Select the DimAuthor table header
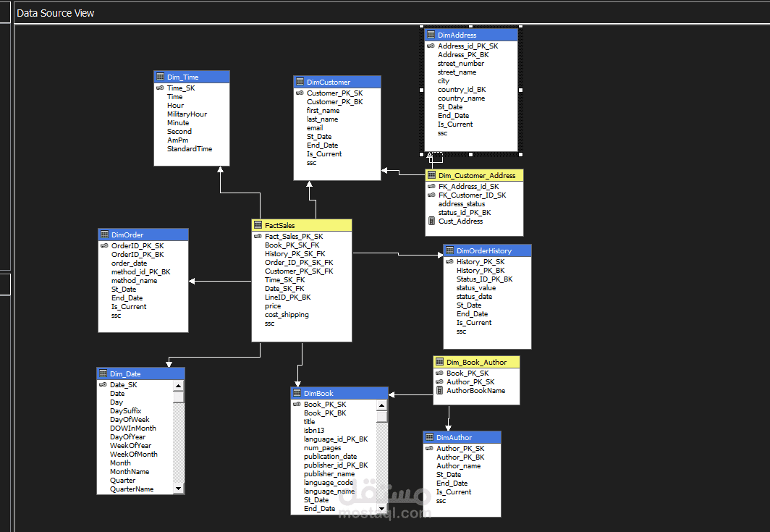Screen dimensions: 770x532 click(x=462, y=437)
